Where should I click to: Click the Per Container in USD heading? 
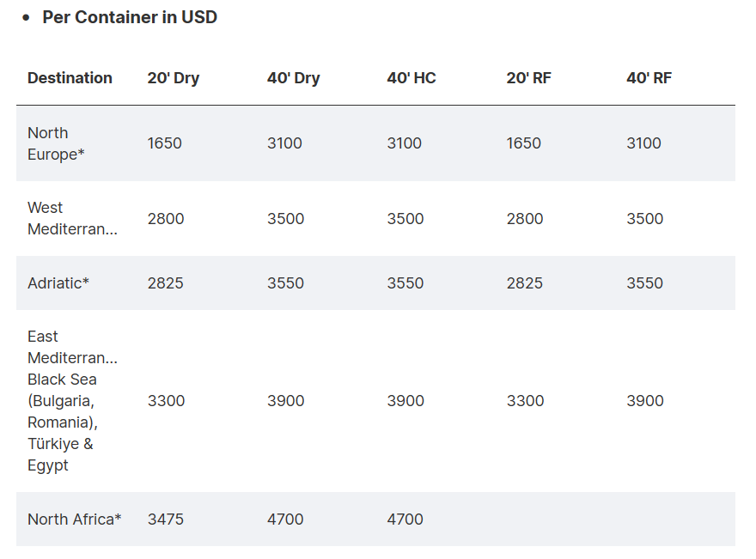pyautogui.click(x=130, y=17)
